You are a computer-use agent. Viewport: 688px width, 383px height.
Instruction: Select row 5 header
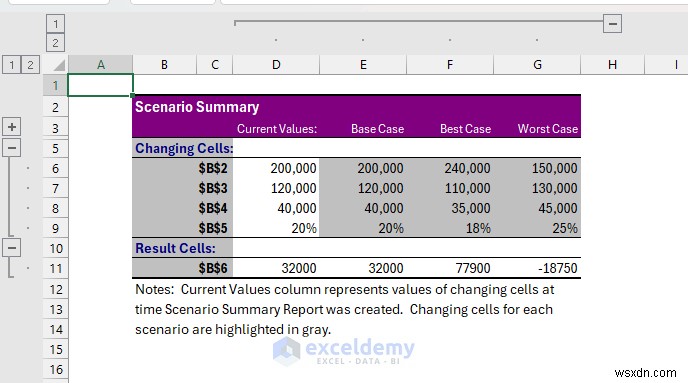[x=56, y=148]
